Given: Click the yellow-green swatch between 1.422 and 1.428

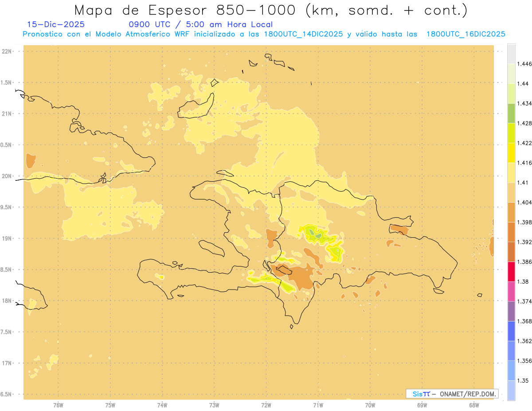Looking at the screenshot, I should coord(511,133).
